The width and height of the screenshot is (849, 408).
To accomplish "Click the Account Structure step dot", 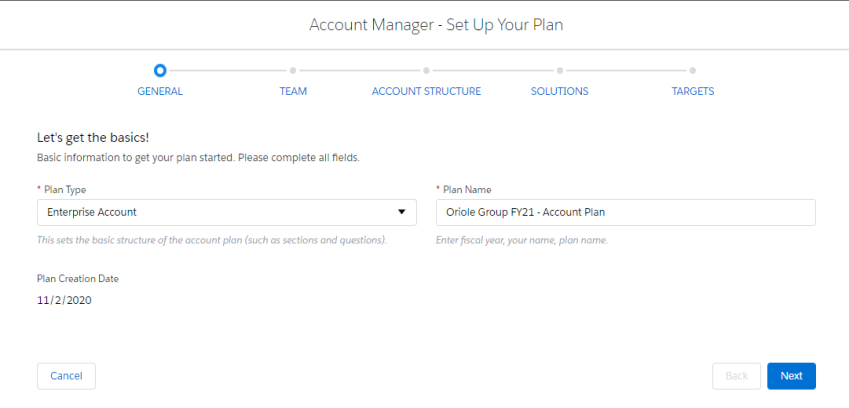I will [427, 70].
